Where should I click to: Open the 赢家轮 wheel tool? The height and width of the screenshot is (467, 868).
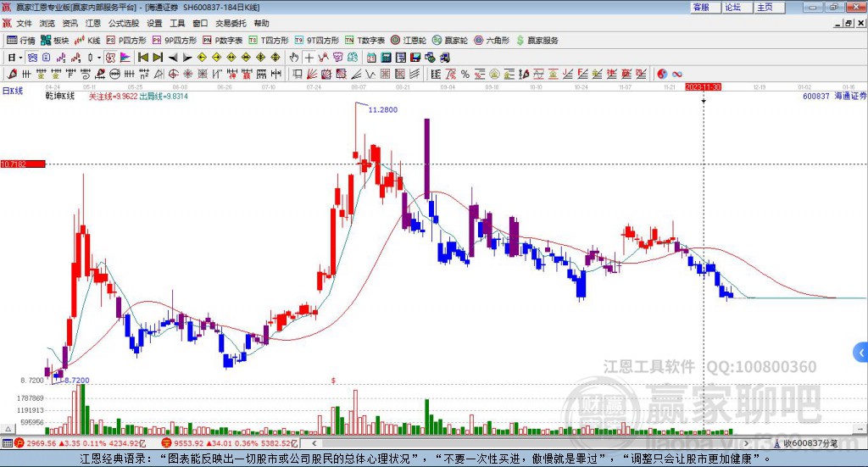click(x=450, y=41)
